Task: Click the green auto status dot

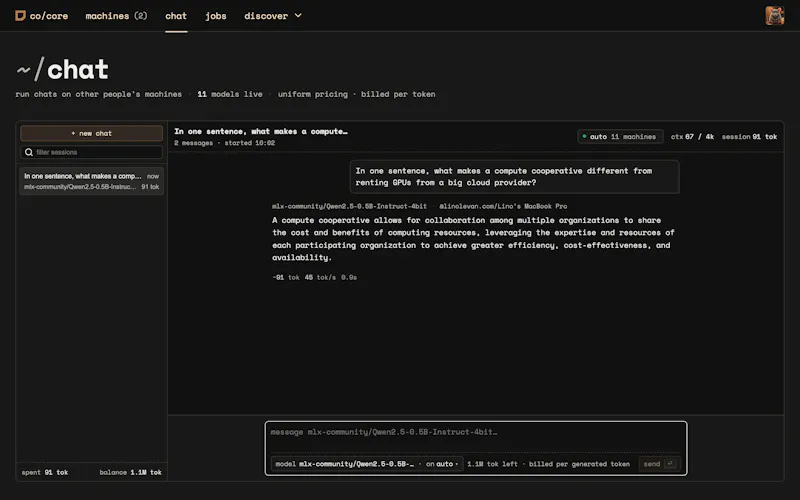Action: point(584,136)
